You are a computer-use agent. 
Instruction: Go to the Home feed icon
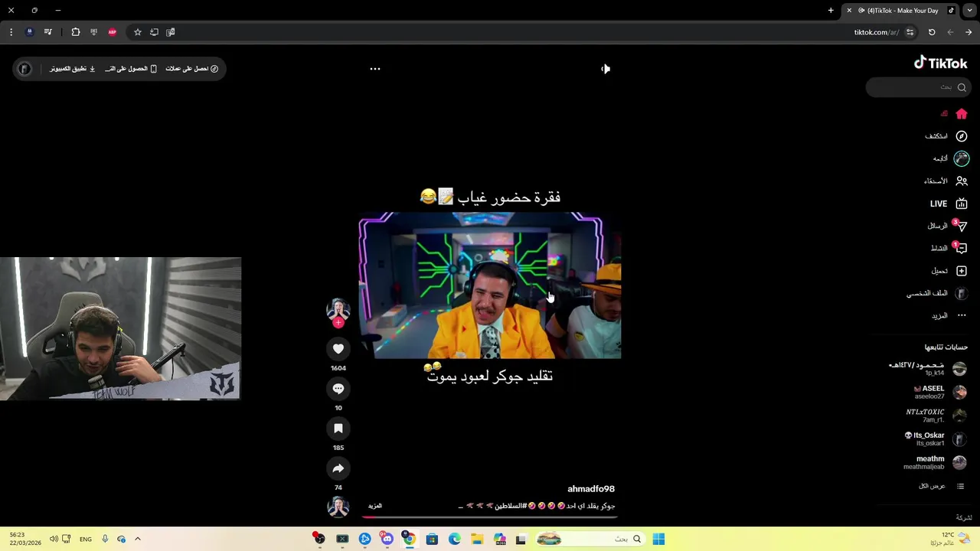[962, 114]
